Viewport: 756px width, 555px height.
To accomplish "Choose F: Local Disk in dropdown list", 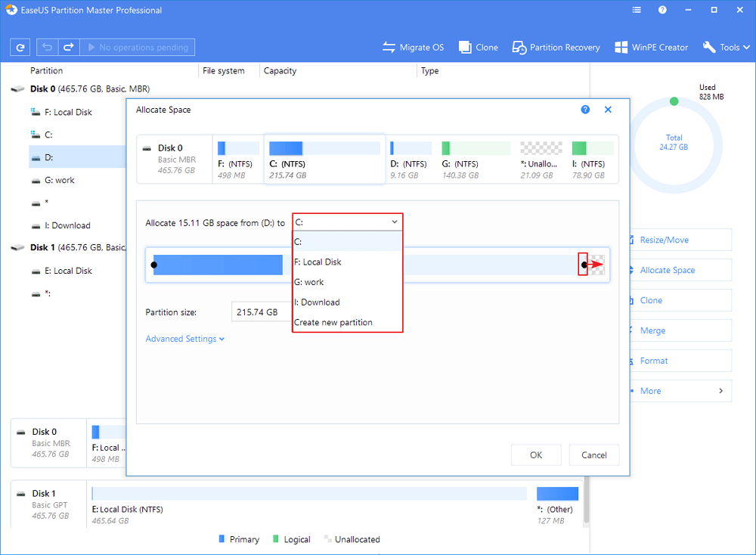I will pos(347,262).
